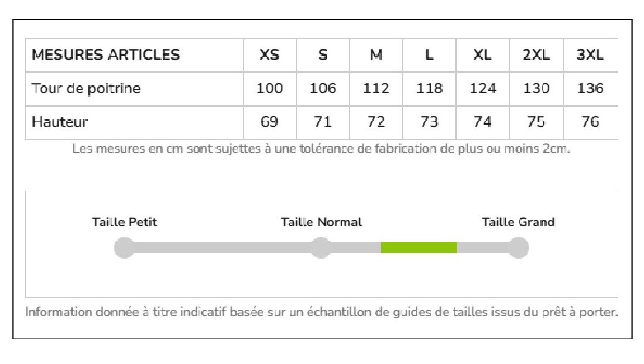Select the 3XL size column header
This screenshot has height=364, width=644.
tap(590, 55)
